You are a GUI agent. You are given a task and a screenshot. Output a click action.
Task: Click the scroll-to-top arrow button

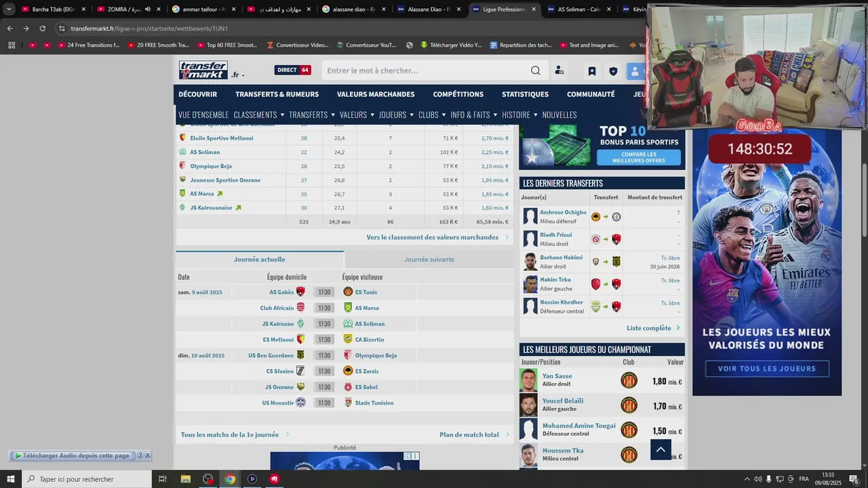pos(660,449)
